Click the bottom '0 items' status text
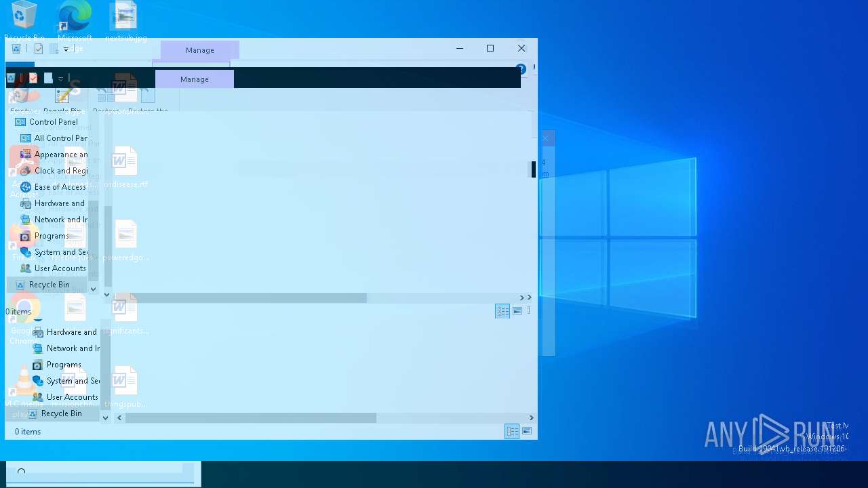The image size is (868, 488). coord(28,432)
